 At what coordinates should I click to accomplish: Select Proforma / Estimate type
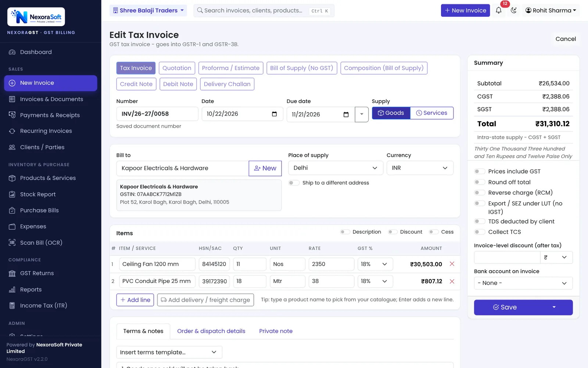[231, 68]
